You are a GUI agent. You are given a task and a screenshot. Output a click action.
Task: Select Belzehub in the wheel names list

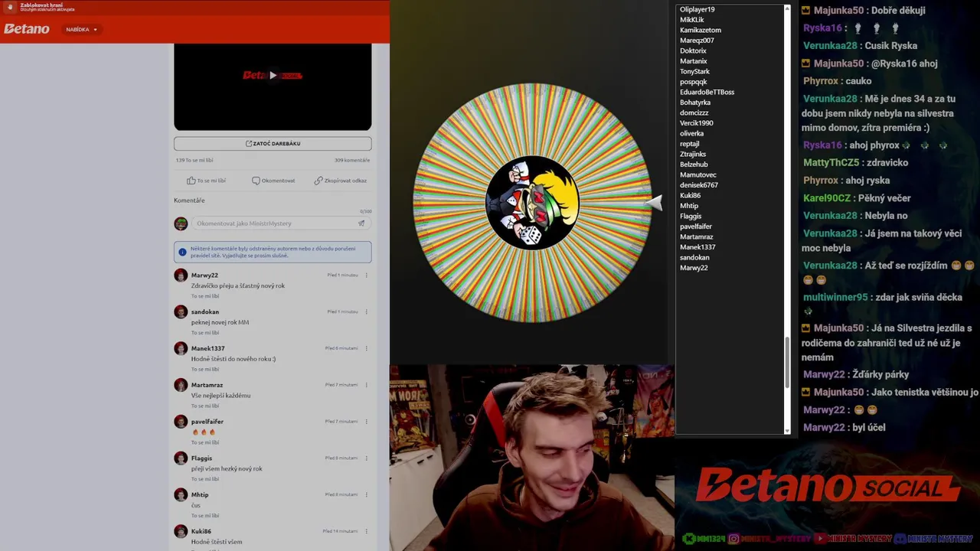694,164
